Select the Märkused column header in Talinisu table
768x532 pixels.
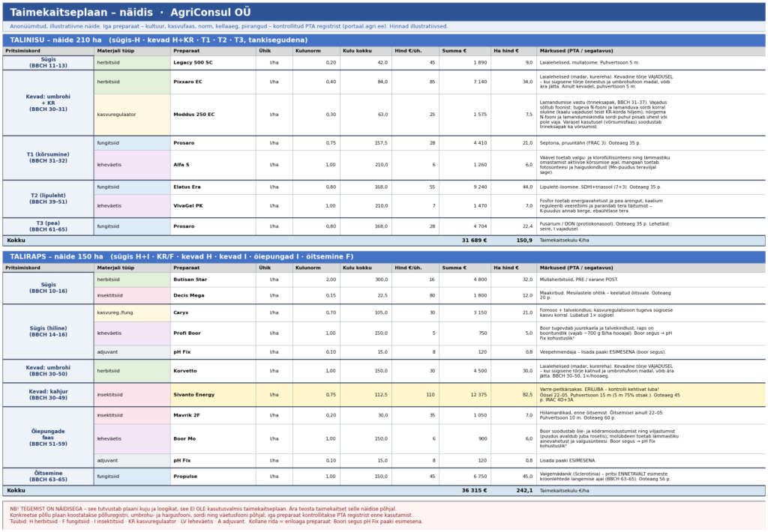tap(651, 51)
